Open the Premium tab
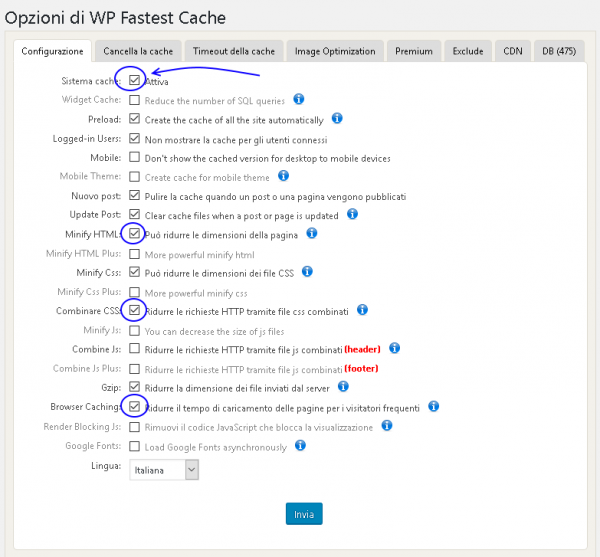This screenshot has height=557, width=600. 414,51
